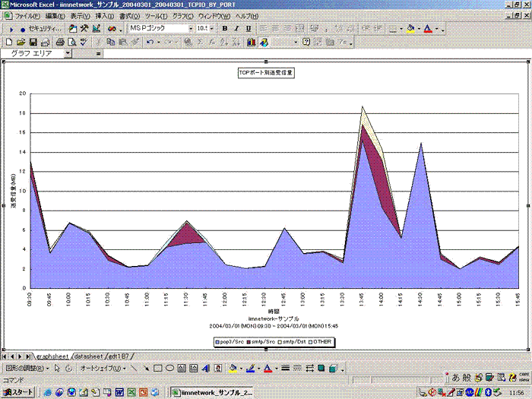Click the Windows スタート start button
532x399 pixels.
click(x=17, y=392)
